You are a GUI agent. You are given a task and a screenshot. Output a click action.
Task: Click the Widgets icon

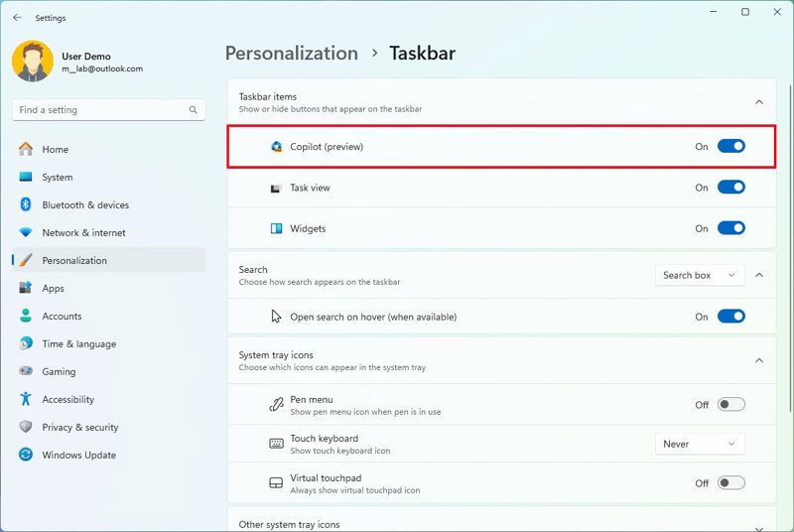coord(277,229)
